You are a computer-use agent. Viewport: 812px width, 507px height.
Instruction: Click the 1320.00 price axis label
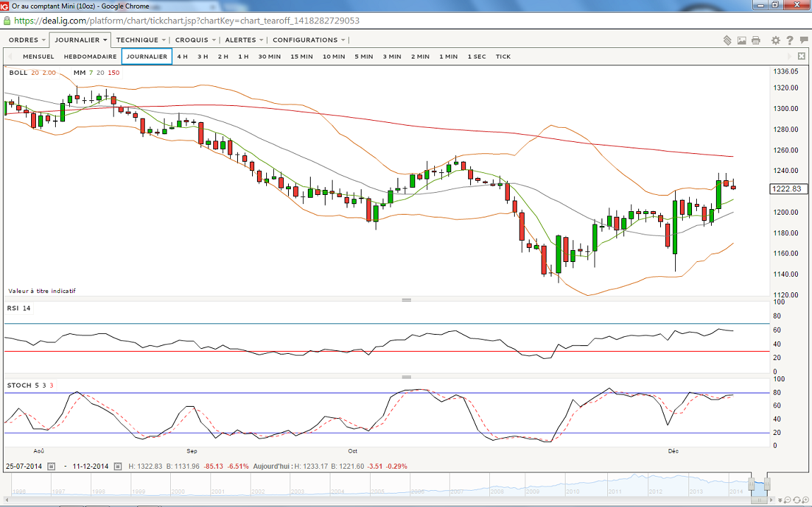(x=786, y=88)
